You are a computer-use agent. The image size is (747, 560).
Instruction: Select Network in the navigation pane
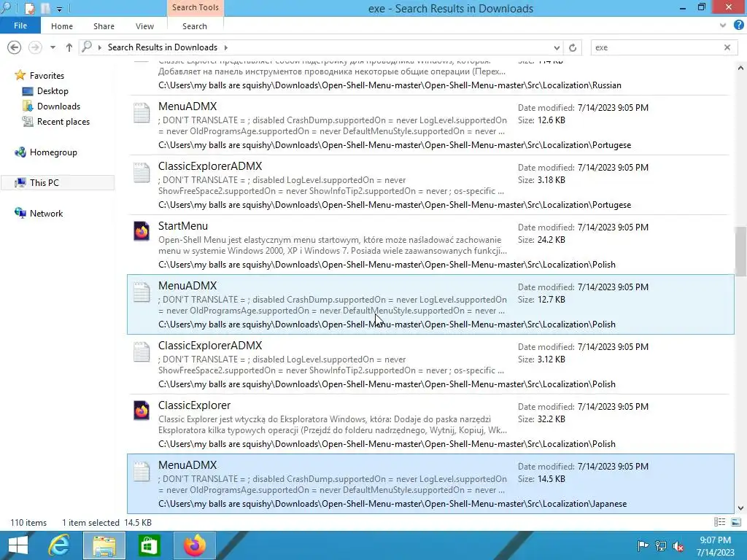tap(46, 214)
